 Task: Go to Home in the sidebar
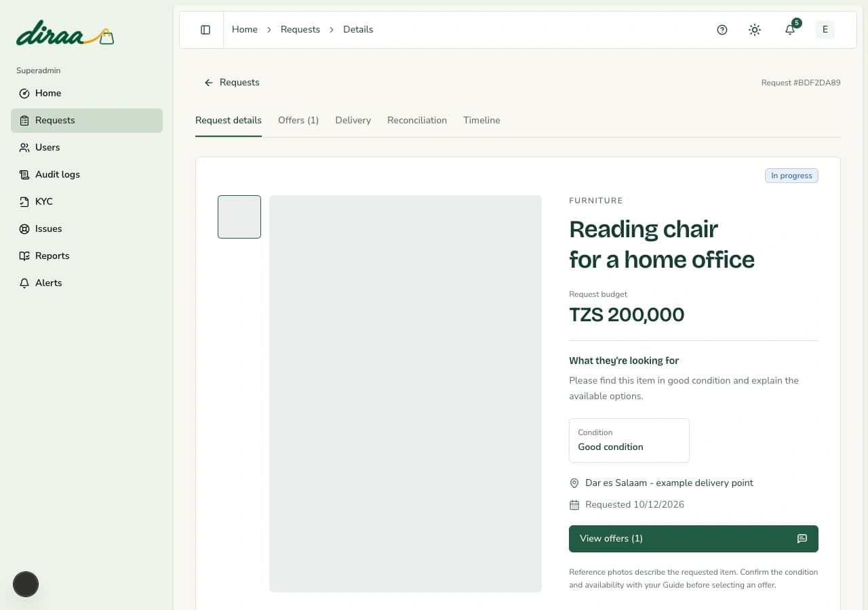[x=87, y=93]
